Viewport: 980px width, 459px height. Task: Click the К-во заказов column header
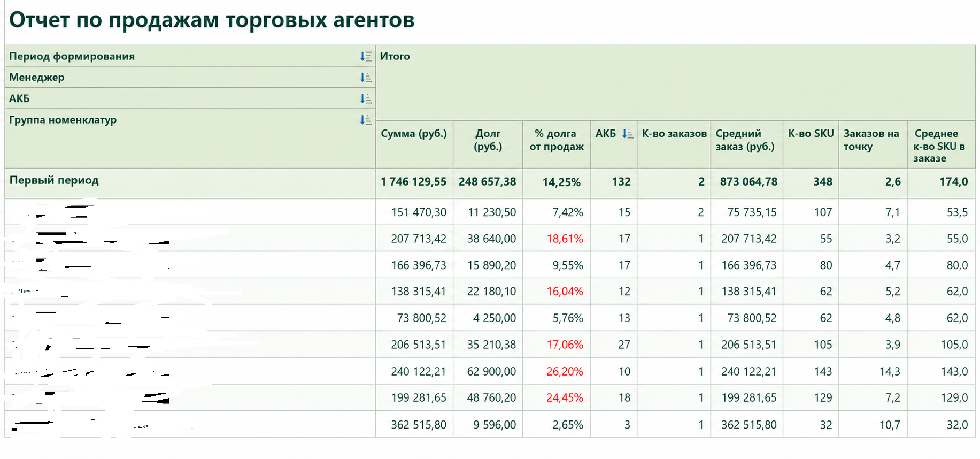pyautogui.click(x=674, y=134)
